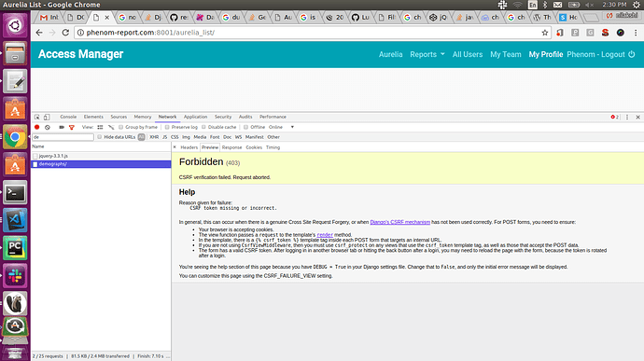644x361 pixels.
Task: Click the capture screenshots camera icon
Action: 62,127
